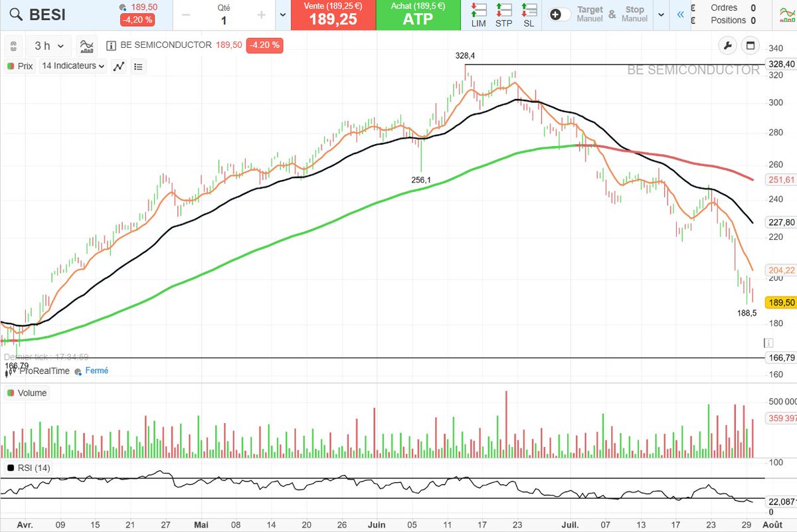797x532 pixels.
Task: Expand the quantity options dropdown arrow
Action: click(283, 15)
